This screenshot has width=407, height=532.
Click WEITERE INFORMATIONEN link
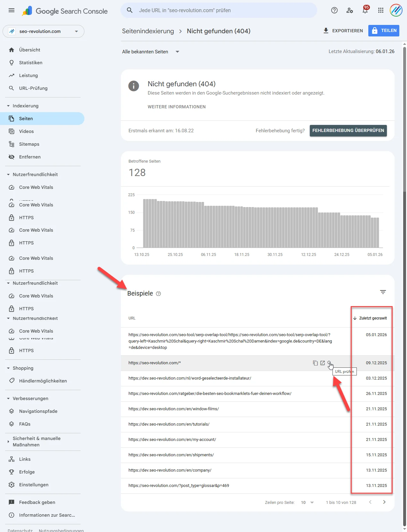coord(176,107)
